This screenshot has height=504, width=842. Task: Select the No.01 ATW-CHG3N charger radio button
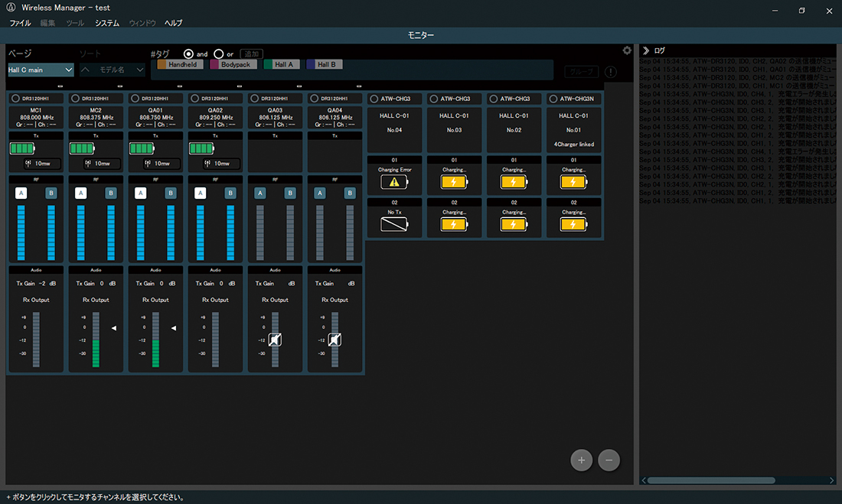point(553,99)
